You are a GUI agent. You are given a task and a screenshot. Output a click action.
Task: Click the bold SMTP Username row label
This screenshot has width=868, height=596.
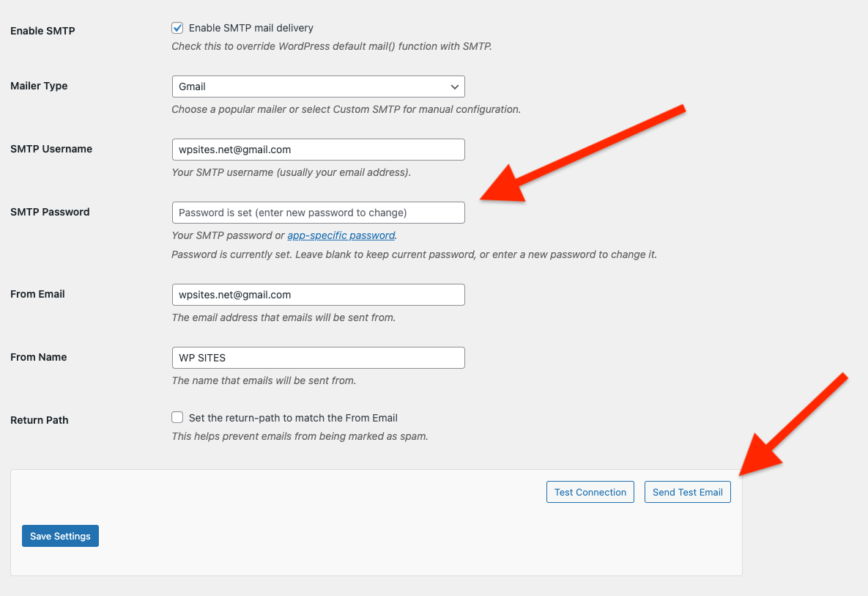[x=51, y=149]
